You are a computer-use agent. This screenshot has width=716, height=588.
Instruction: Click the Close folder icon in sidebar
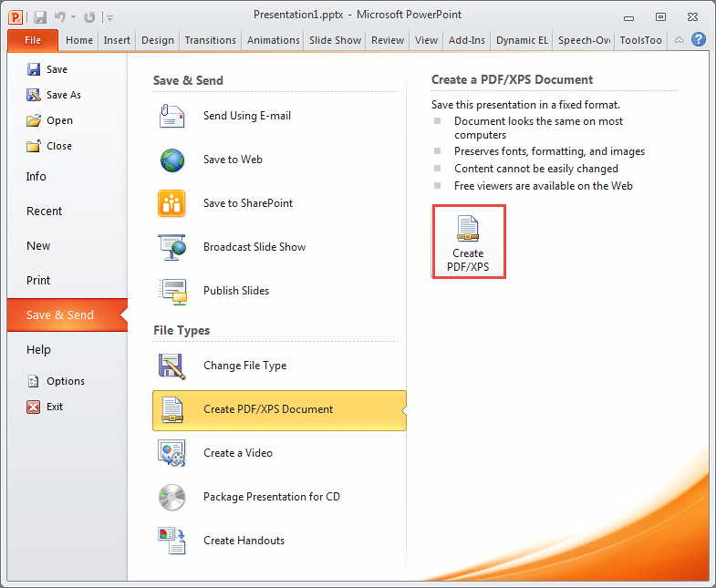click(34, 146)
